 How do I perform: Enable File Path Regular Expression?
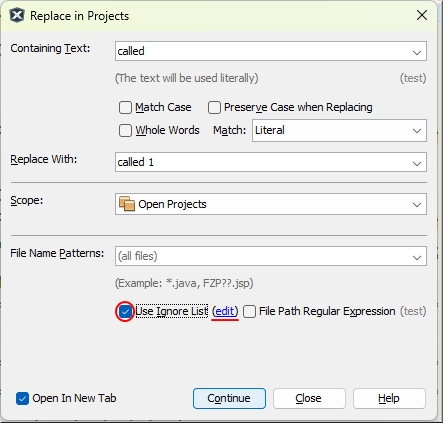coord(249,312)
